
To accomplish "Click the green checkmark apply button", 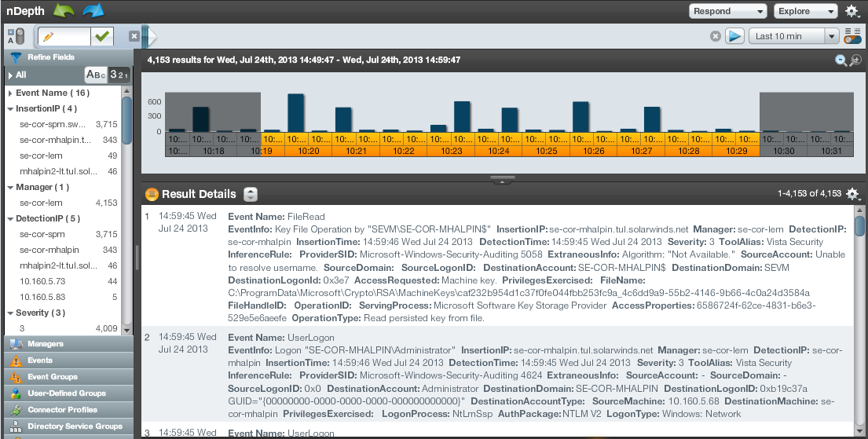I will tap(102, 37).
